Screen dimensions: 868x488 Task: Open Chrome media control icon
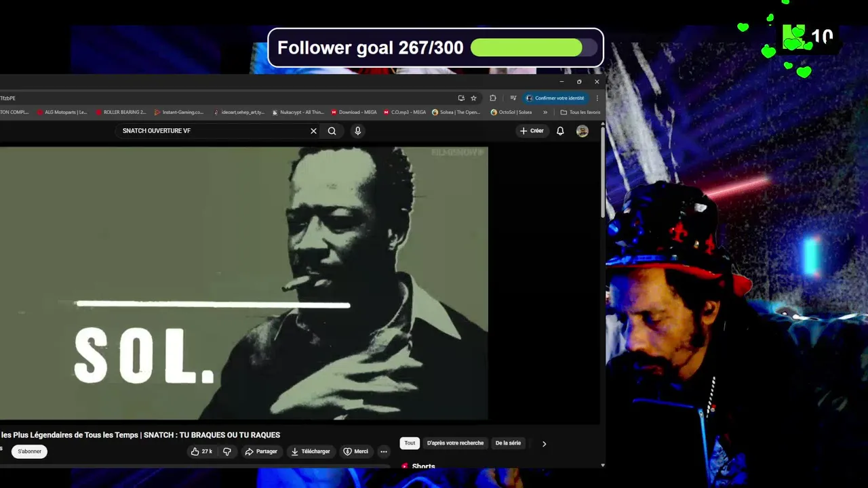tap(513, 98)
